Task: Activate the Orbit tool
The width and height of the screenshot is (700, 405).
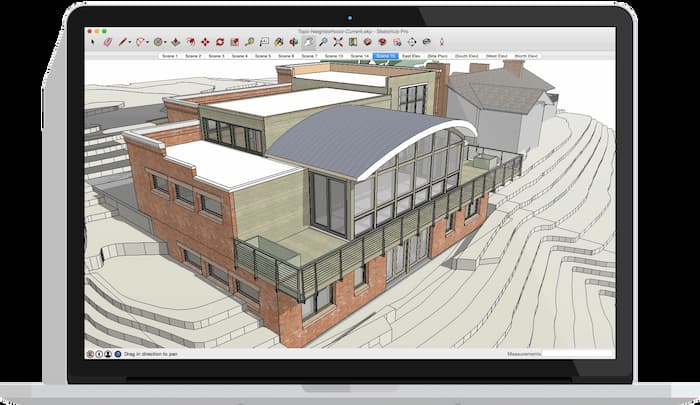Action: 293,42
